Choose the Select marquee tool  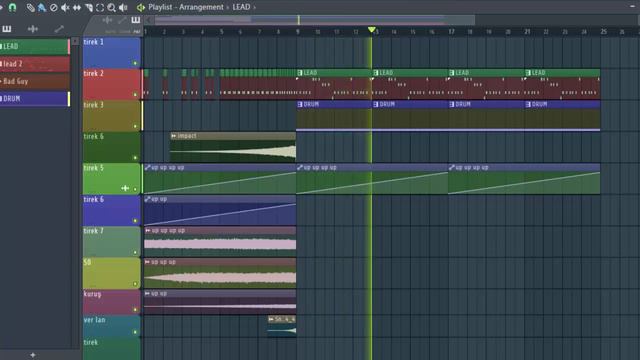[100, 7]
